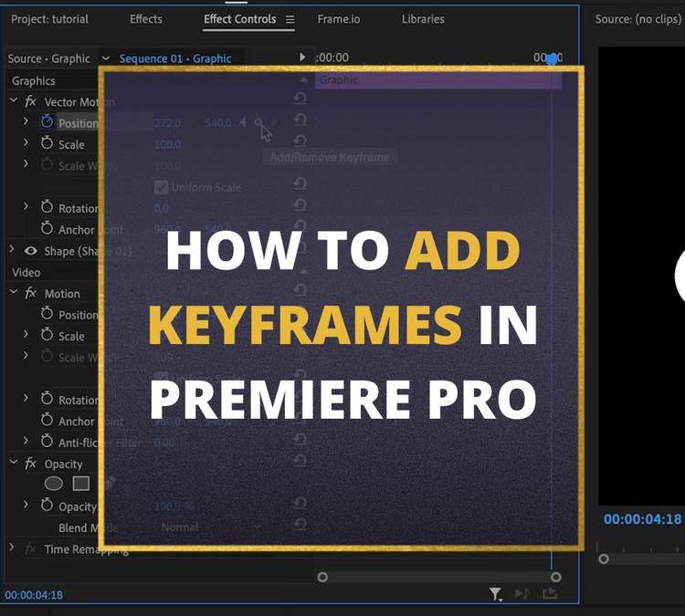Image resolution: width=685 pixels, height=616 pixels.
Task: Toggle Vector Motion Position stopwatch animation
Action: click(47, 121)
